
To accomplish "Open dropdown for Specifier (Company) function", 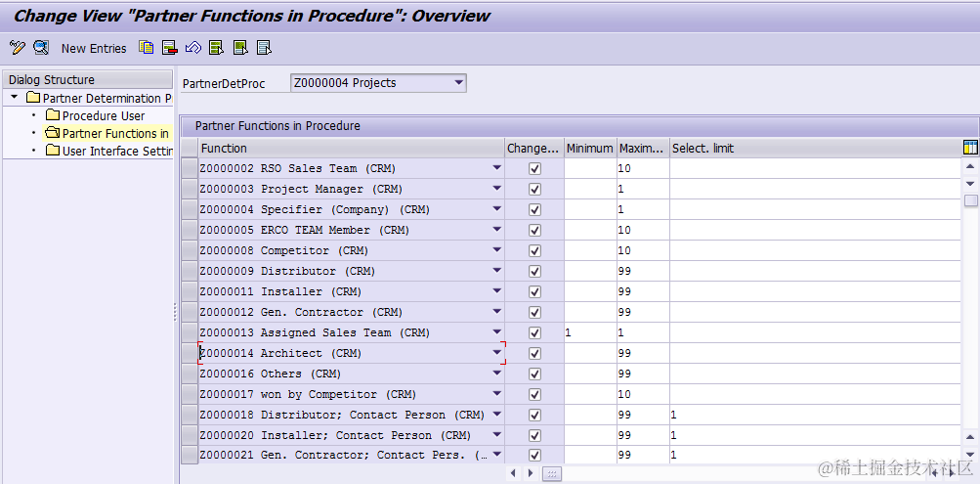I will [497, 209].
